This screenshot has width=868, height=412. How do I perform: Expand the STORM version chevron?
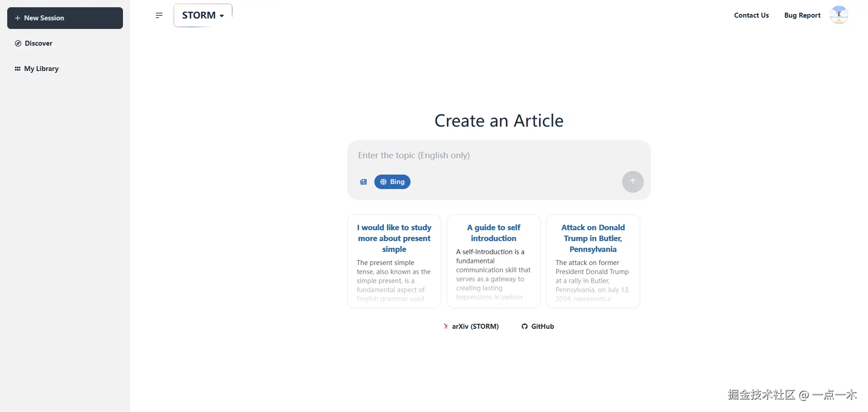pyautogui.click(x=222, y=15)
